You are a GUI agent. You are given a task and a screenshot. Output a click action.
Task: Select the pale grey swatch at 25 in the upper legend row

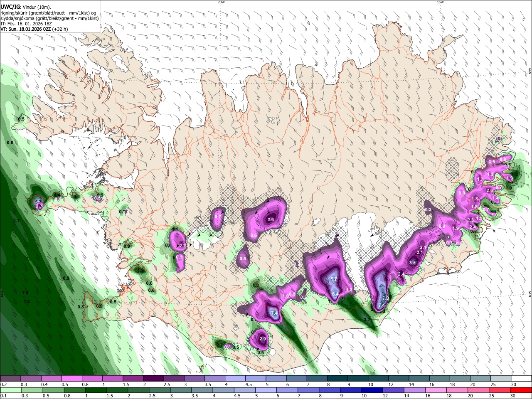point(500,378)
